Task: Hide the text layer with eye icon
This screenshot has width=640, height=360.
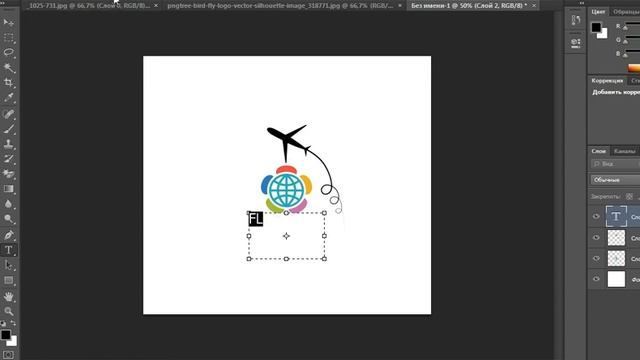Action: (x=596, y=216)
